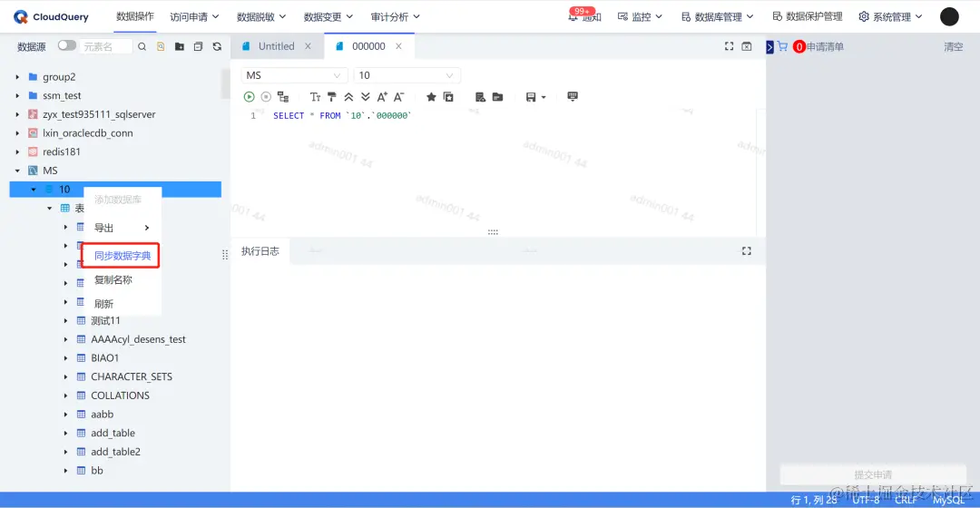This screenshot has width=980, height=508.
Task: Click the CloudQuery logo
Action: (x=51, y=17)
